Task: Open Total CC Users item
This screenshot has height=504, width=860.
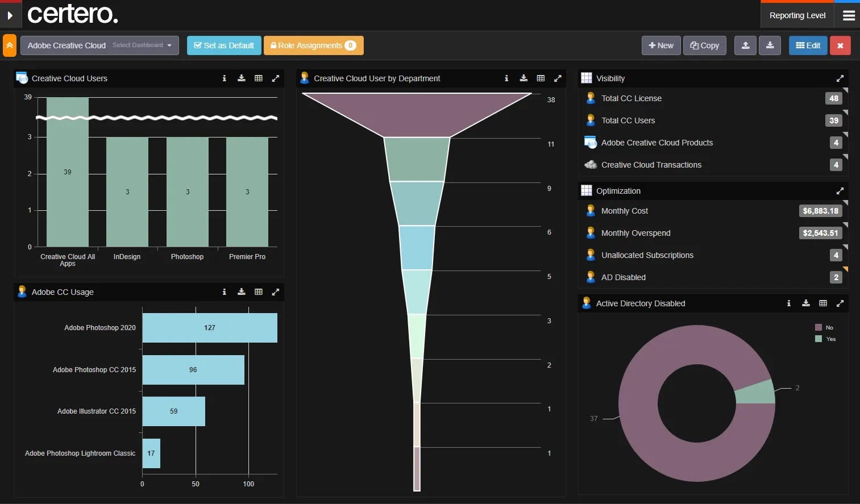Action: [x=713, y=120]
